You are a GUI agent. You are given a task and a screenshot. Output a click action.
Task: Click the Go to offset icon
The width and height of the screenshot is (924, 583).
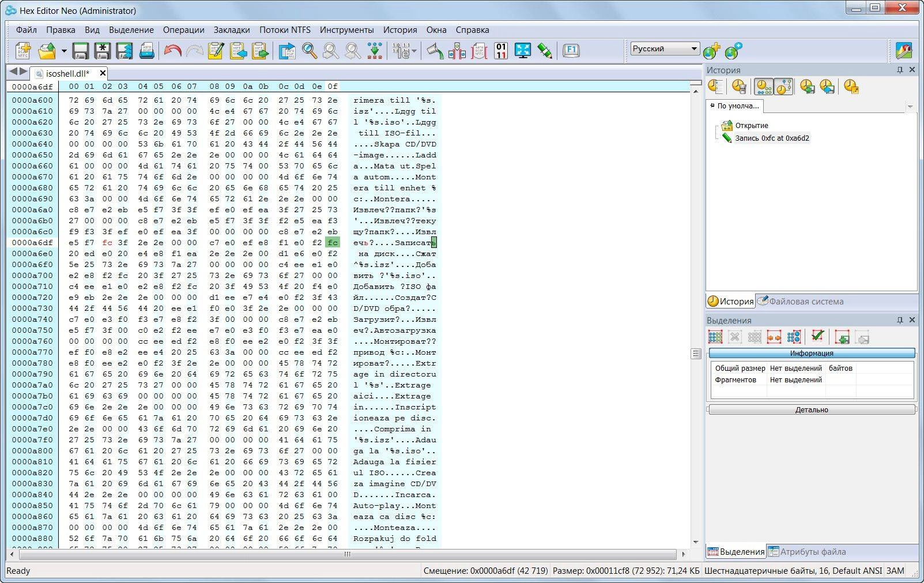click(x=286, y=51)
